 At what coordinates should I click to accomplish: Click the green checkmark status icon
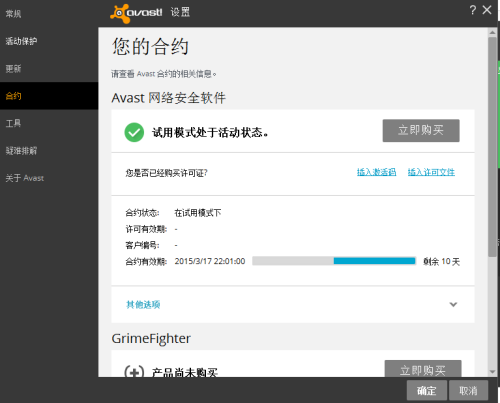[134, 132]
